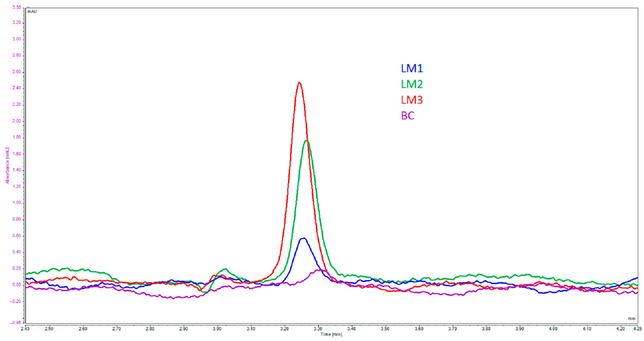Screen dimensions: 644x341
Task: Click the 1.80 absorbance axis tick
Action: [x=17, y=137]
